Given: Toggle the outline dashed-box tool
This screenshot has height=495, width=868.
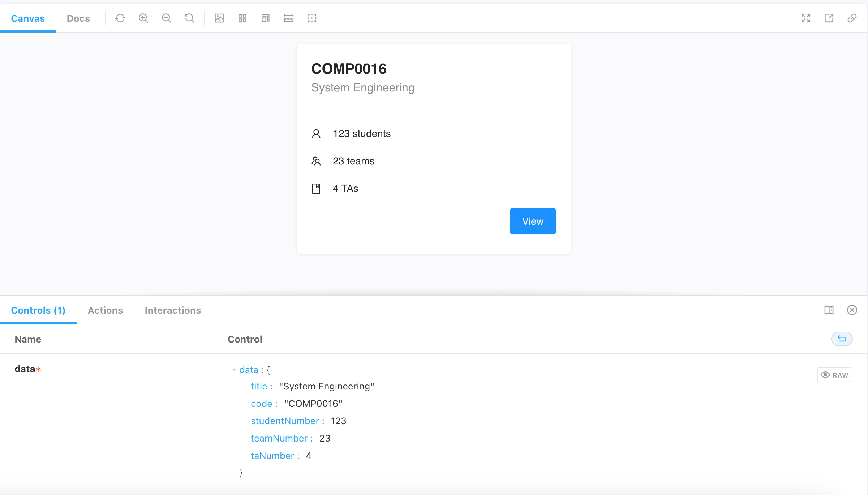Looking at the screenshot, I should (x=312, y=18).
